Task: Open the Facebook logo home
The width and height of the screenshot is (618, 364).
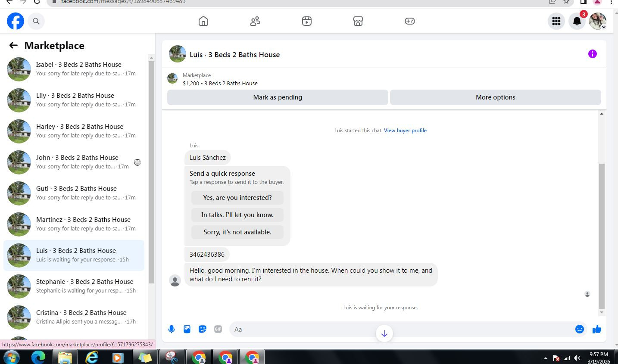Action: click(16, 21)
